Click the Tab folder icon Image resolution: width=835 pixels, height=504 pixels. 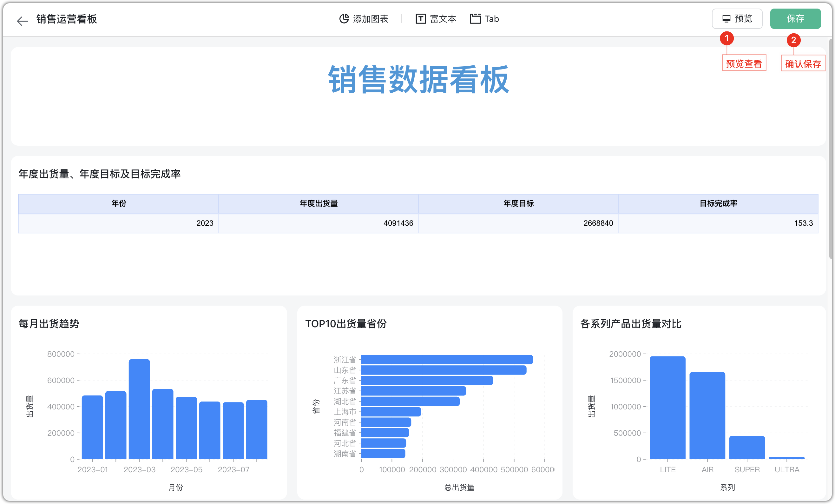coord(475,19)
